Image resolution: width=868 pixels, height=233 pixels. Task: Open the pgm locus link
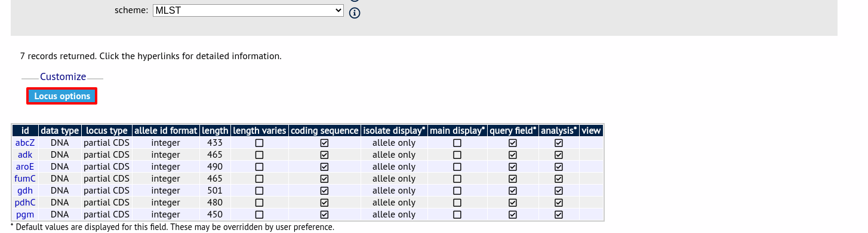pyautogui.click(x=25, y=214)
